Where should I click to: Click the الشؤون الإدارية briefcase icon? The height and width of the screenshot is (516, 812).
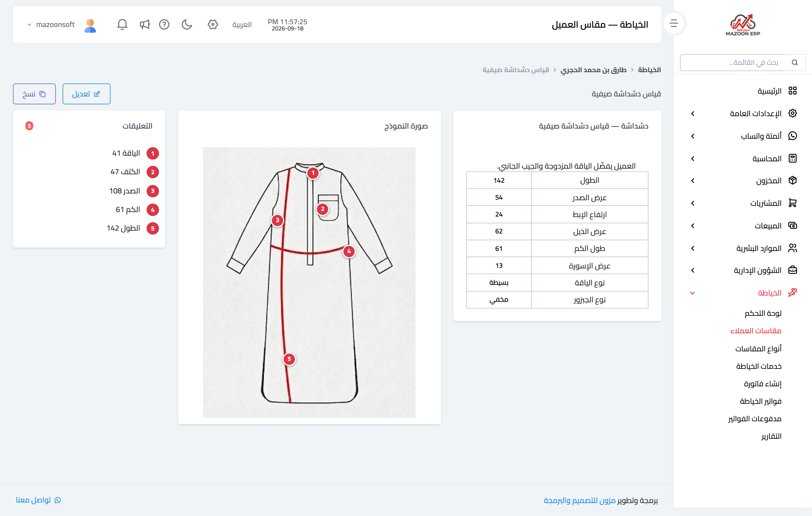[793, 270]
